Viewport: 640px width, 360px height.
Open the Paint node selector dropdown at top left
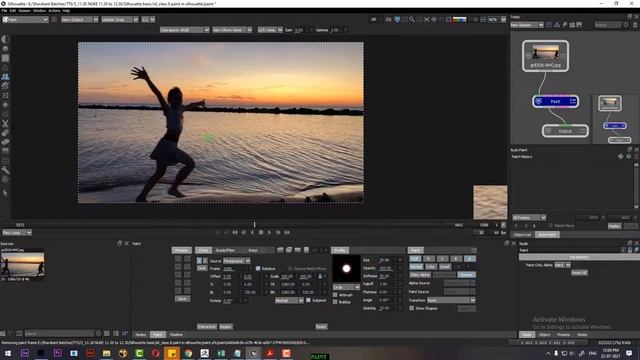(25, 20)
